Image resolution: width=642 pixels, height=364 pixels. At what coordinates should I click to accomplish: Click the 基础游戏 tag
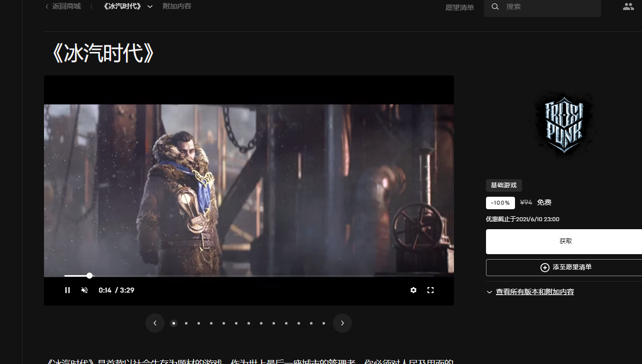(503, 185)
